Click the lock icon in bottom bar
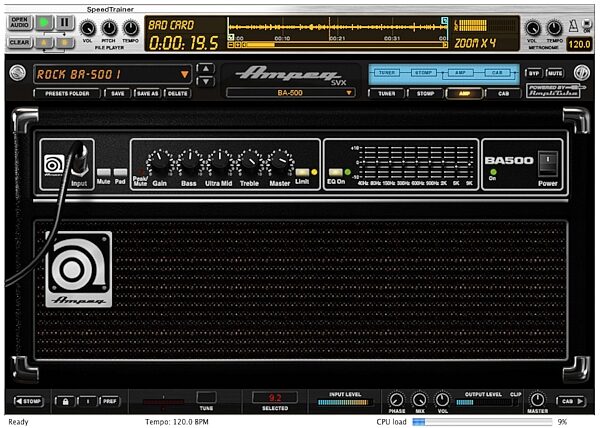This screenshot has width=600, height=428. [65, 401]
